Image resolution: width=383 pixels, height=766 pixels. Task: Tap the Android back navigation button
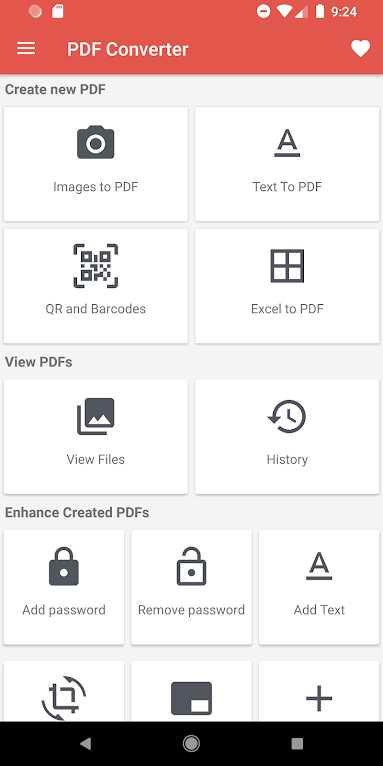[x=85, y=744]
